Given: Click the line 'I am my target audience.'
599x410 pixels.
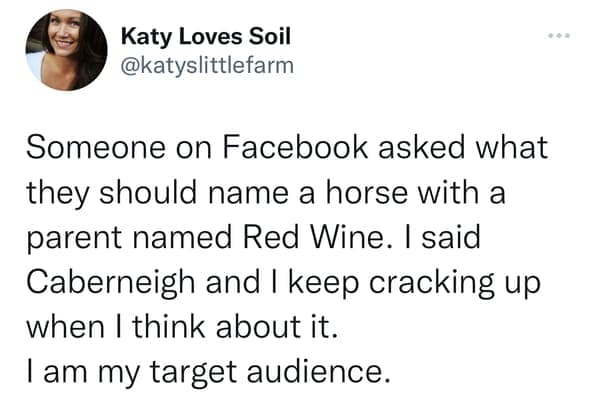Looking at the screenshot, I should coord(209,373).
